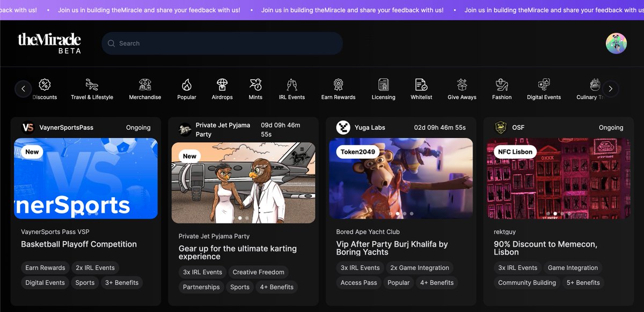644x312 pixels.
Task: Click Yuga Labs creator name
Action: point(370,128)
